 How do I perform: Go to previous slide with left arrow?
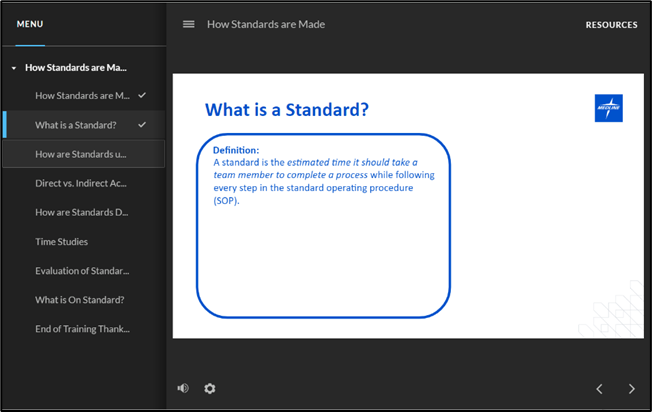click(599, 388)
